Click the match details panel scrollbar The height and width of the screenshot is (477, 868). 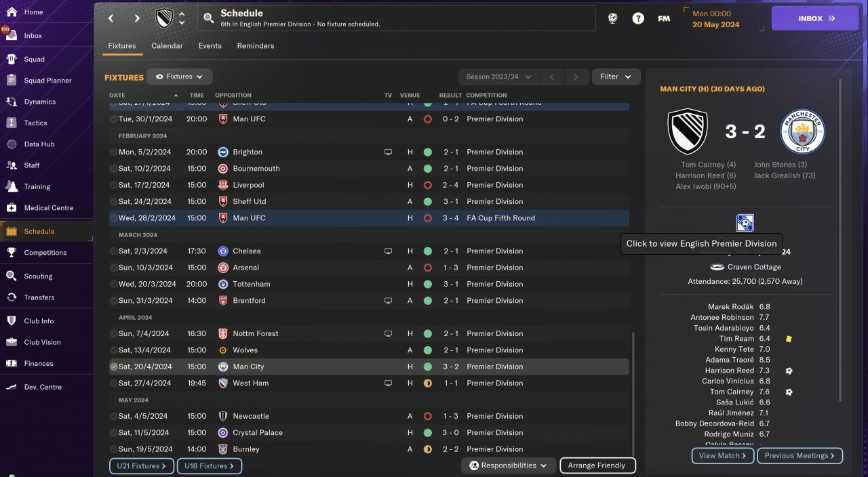[841, 241]
